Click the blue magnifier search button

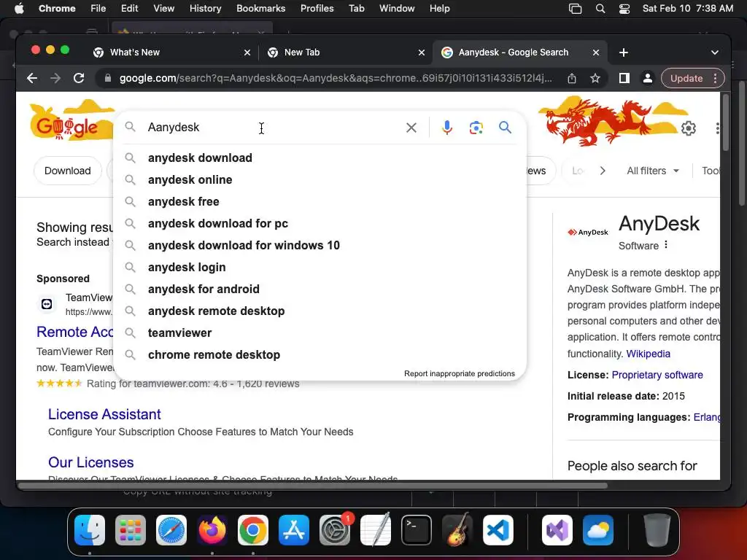(x=505, y=127)
